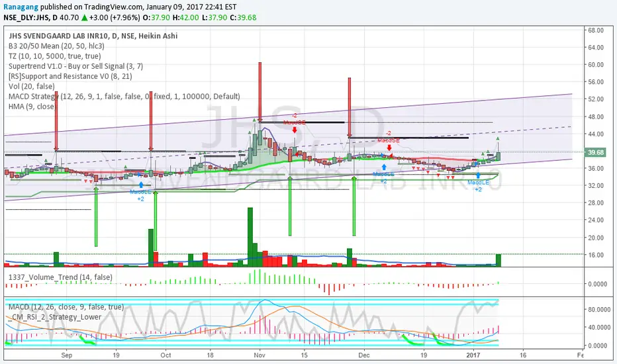The width and height of the screenshot is (617, 364).
Task: Click the H:42.00 high value
Action: point(186,18)
